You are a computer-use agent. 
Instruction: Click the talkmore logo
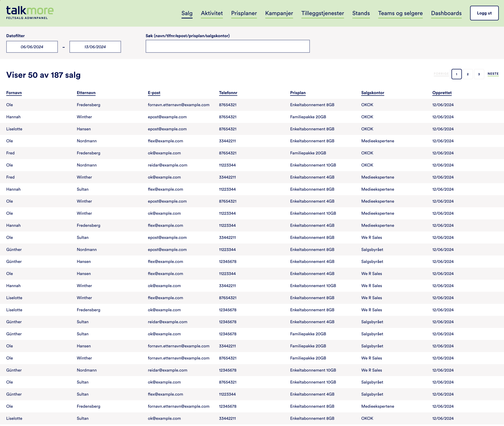tap(29, 12)
